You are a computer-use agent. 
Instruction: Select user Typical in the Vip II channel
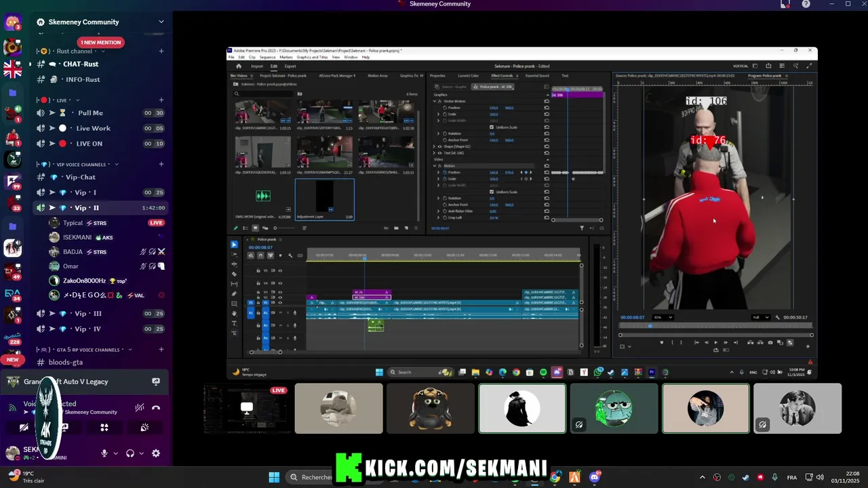[107, 223]
